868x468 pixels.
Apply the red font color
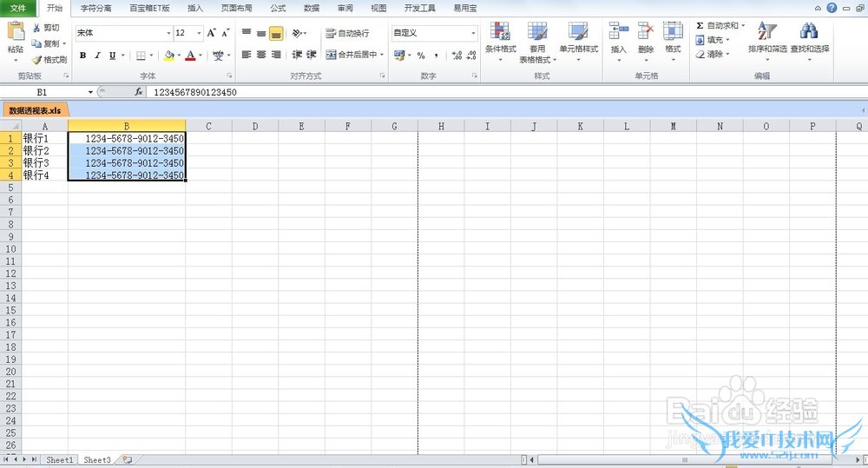(x=190, y=56)
